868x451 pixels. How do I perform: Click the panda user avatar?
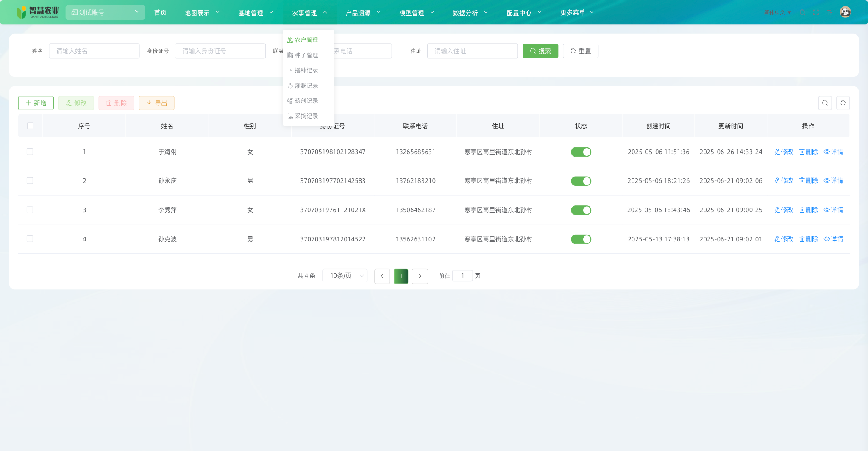point(845,12)
